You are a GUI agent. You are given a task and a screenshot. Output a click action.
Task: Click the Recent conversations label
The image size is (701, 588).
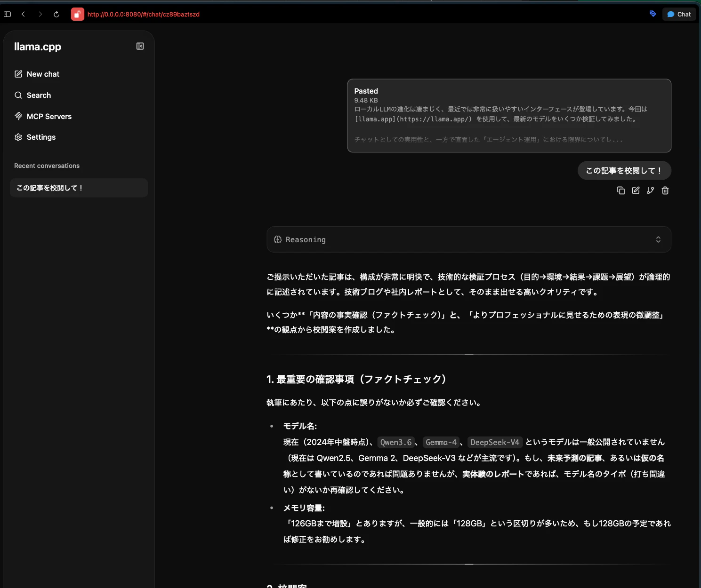coord(47,166)
